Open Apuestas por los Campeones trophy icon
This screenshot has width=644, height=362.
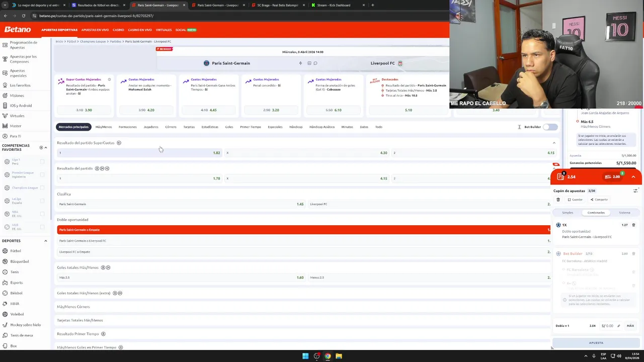tap(5, 59)
